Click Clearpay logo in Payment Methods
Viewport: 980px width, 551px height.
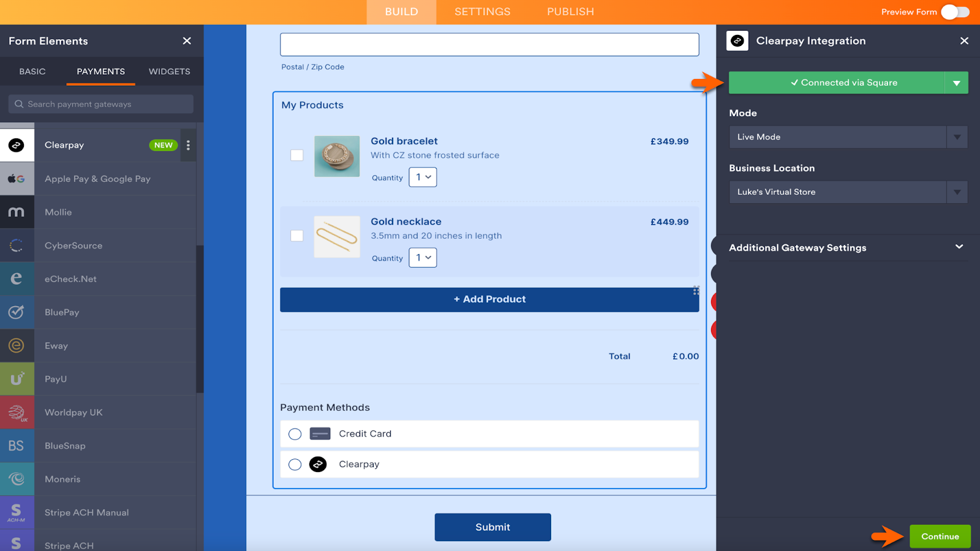pos(318,465)
